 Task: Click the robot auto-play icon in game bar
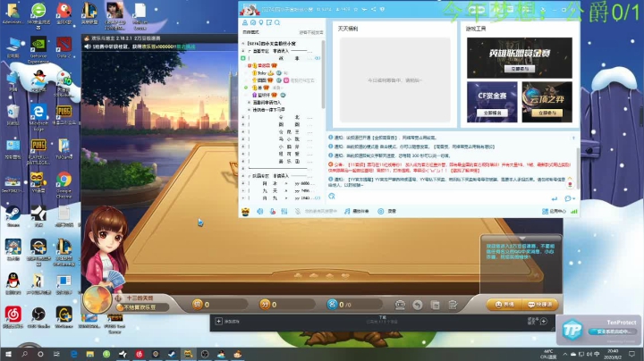click(x=400, y=305)
